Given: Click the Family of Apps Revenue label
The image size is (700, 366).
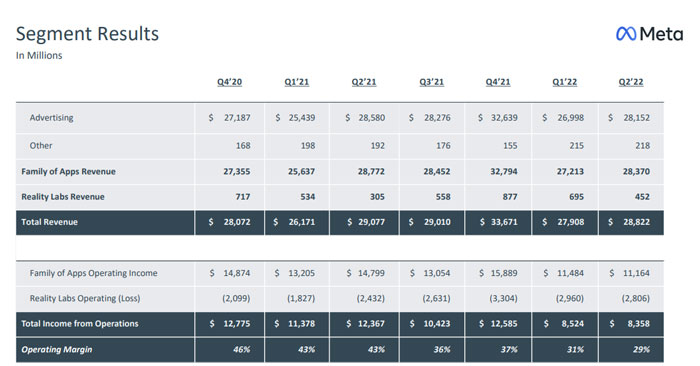Looking at the screenshot, I should click(68, 171).
